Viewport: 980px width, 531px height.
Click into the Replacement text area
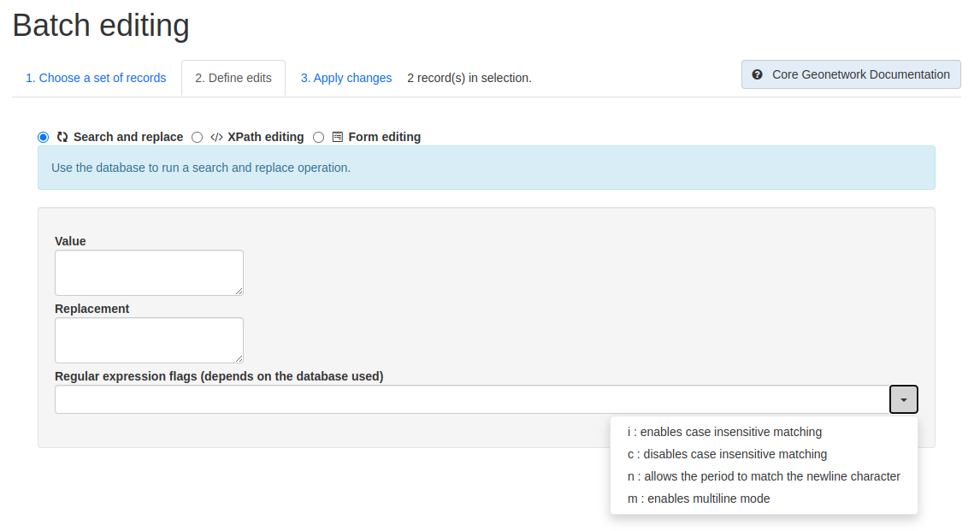[149, 340]
